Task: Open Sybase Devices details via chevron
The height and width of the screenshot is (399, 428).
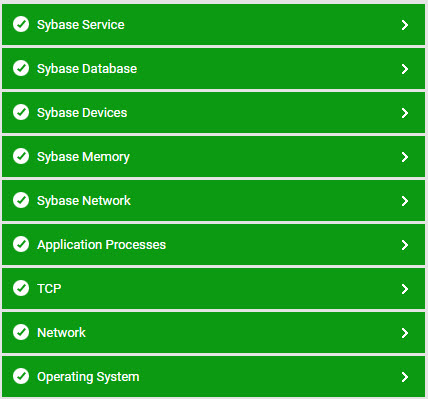Action: coord(405,113)
